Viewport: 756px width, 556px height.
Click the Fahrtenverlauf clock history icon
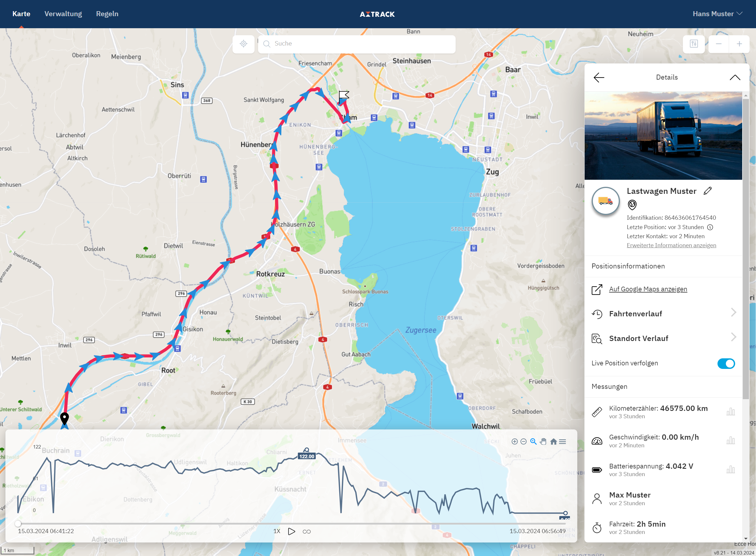(597, 314)
